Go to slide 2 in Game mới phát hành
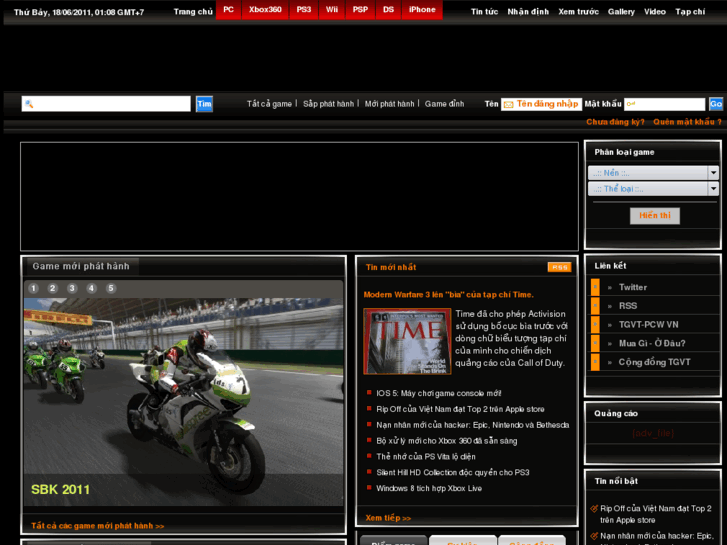Viewport: 727px width, 545px height. tap(53, 289)
